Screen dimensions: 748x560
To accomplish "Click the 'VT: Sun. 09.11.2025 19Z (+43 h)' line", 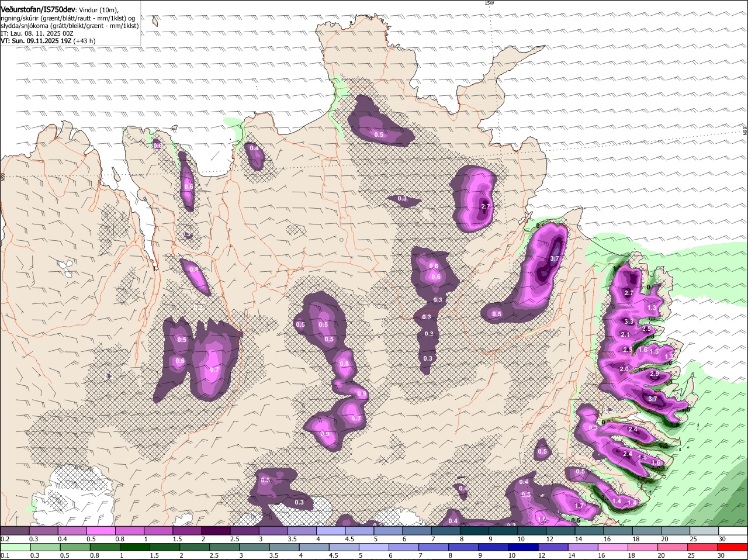I will [48, 41].
